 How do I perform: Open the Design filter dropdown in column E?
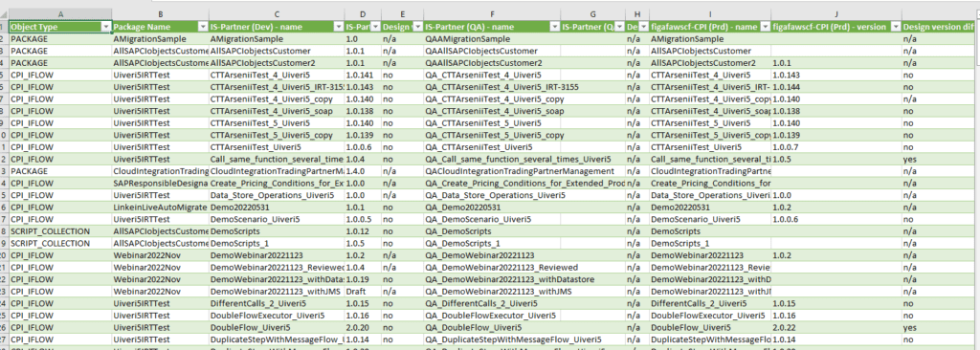417,27
